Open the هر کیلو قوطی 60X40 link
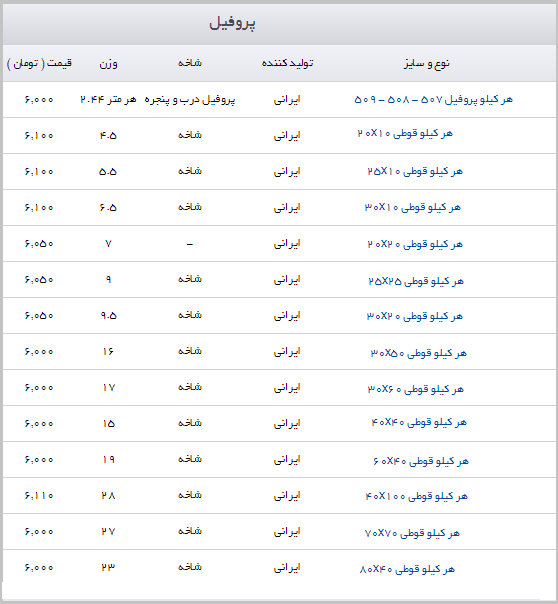This screenshot has width=558, height=604. tap(421, 461)
